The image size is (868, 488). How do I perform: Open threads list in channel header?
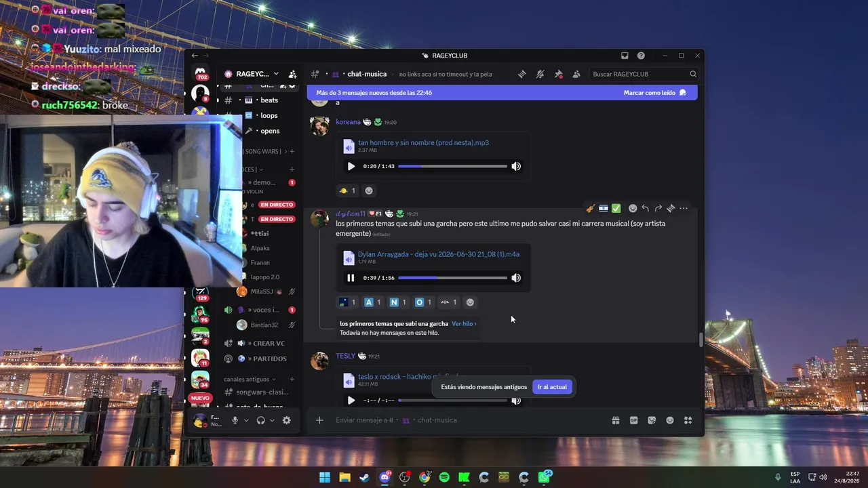521,74
